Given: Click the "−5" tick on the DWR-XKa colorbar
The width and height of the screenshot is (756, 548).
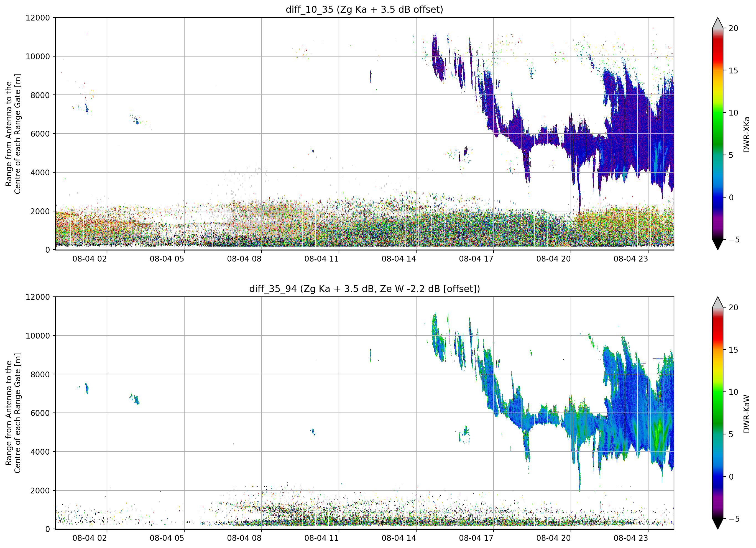Looking at the screenshot, I should (x=734, y=240).
